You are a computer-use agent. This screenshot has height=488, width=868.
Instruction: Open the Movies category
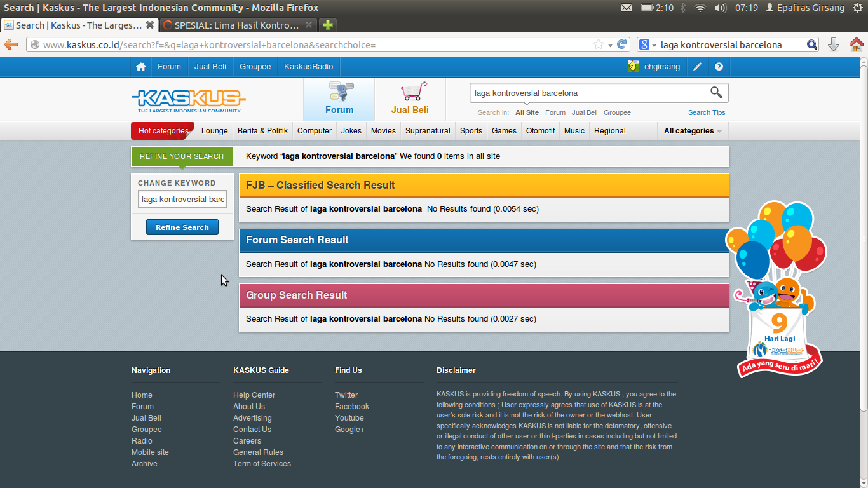point(383,131)
